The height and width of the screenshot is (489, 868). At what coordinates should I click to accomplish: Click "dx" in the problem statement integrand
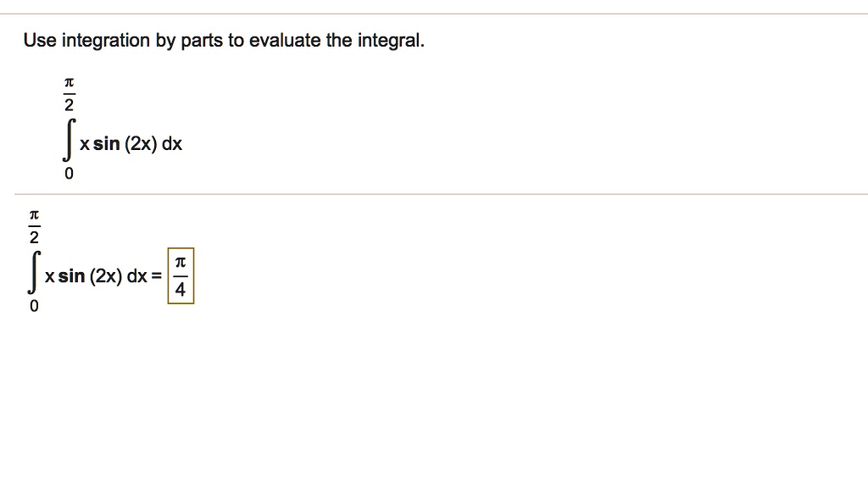pyautogui.click(x=172, y=144)
